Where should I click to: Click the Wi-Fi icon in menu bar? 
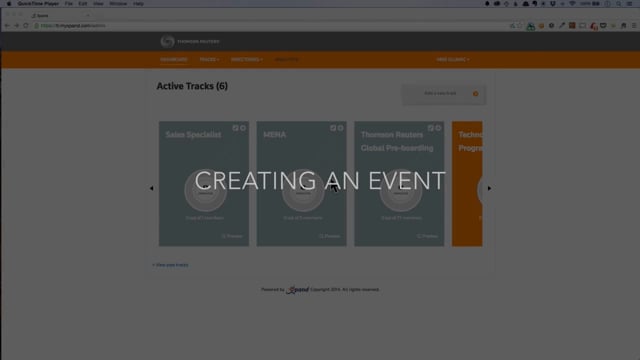point(572,4)
